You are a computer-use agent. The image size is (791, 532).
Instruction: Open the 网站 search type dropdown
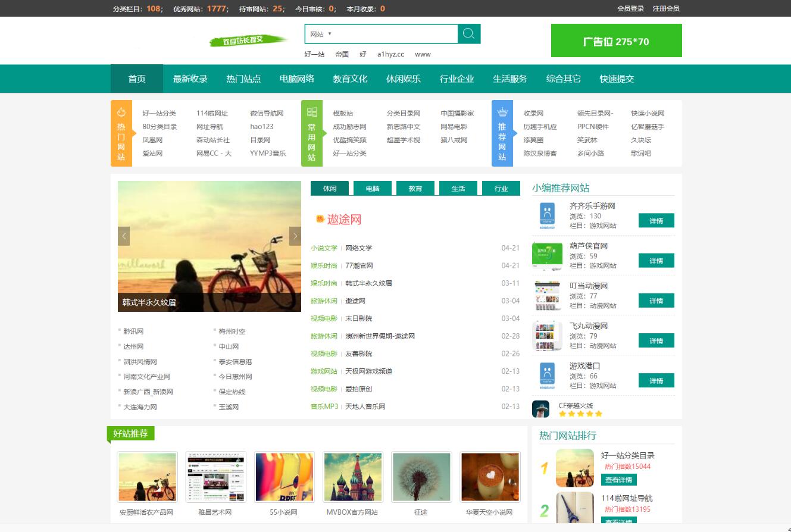tap(321, 34)
